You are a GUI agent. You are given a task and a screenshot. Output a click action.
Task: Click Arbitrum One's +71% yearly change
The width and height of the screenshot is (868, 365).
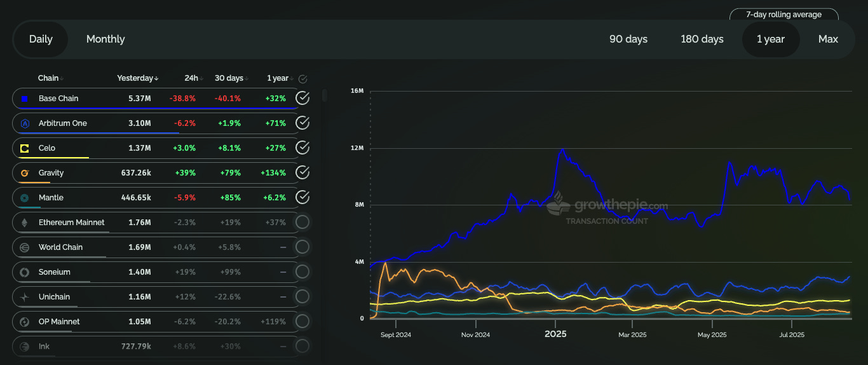click(275, 123)
